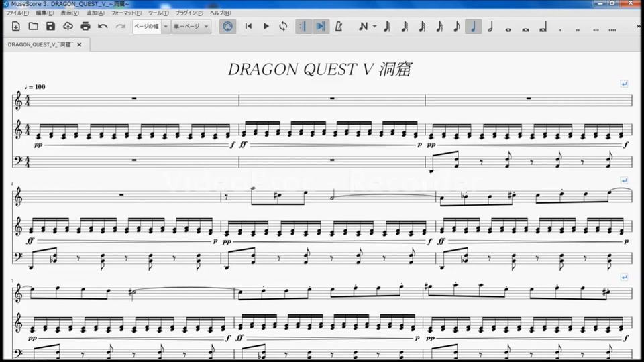This screenshot has height=362, width=644.
Task: Toggle play repeats button
Action: click(x=303, y=27)
